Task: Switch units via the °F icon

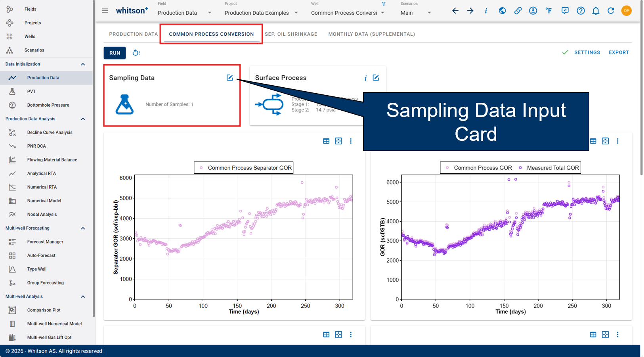Action: click(548, 11)
